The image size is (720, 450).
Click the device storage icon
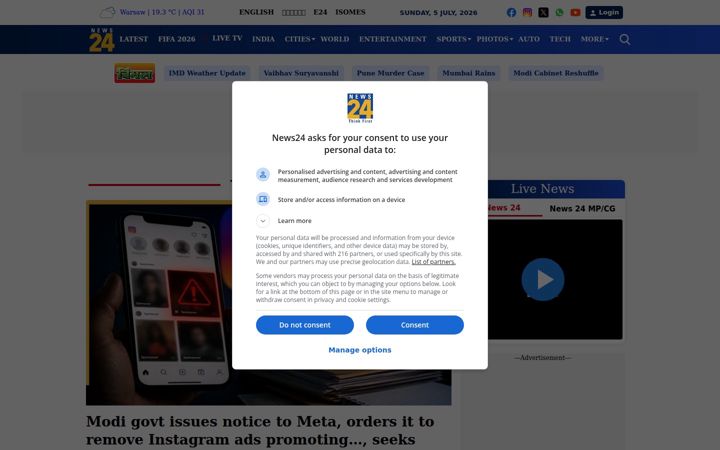tap(263, 199)
